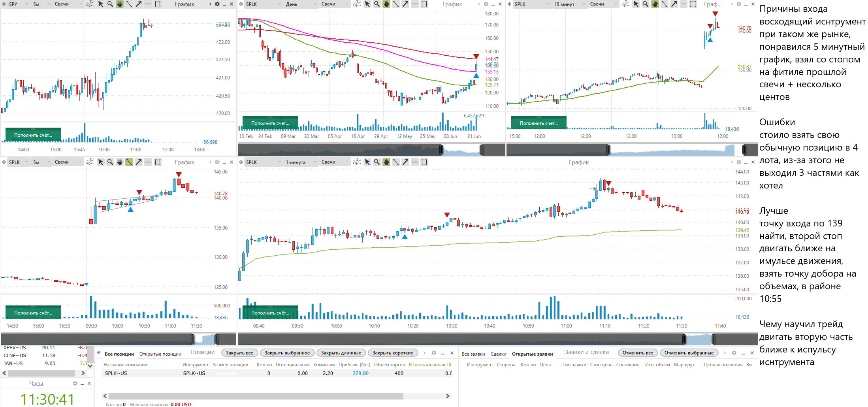The height and width of the screenshot is (407, 868).
Task: Select cursor pointer in SPLK День chart
Action: coord(367,4)
